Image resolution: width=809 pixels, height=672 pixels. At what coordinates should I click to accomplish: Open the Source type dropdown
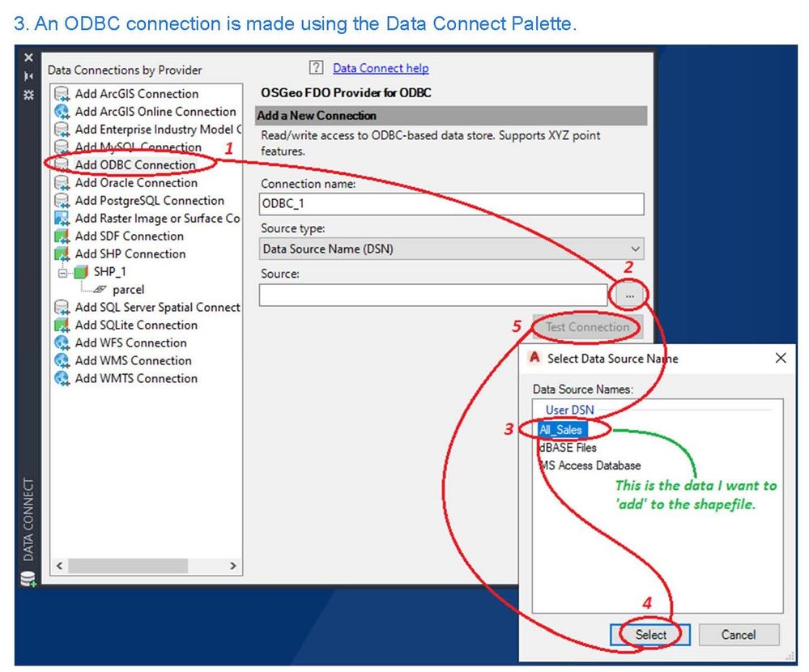coord(451,249)
